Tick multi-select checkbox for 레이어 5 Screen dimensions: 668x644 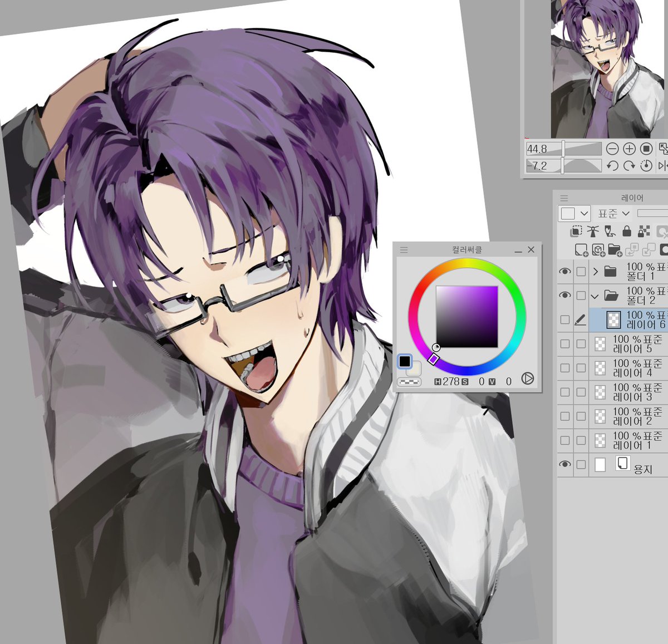581,343
